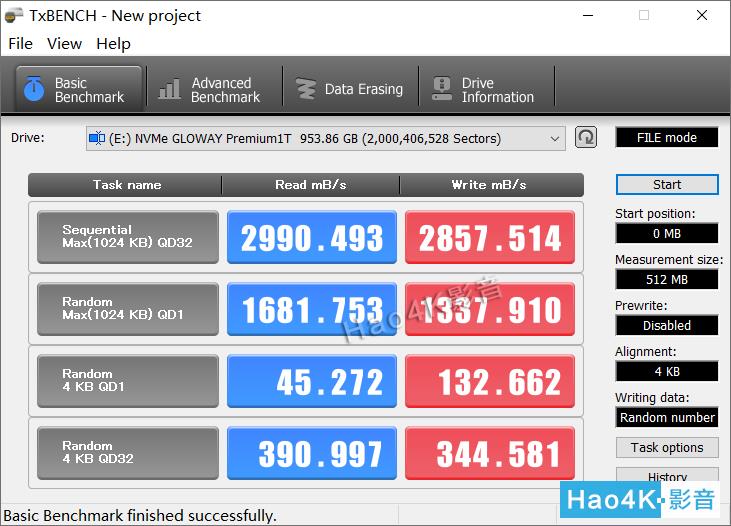The image size is (731, 526).
Task: Open the Data Erasing tab
Action: tap(350, 89)
